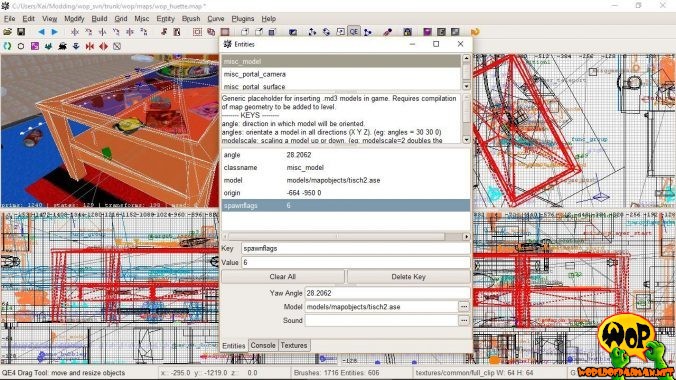Image resolution: width=676 pixels, height=380 pixels.
Task: Rotate selection around the y-axis (second toolbar rotate icon)
Action: [x=116, y=32]
